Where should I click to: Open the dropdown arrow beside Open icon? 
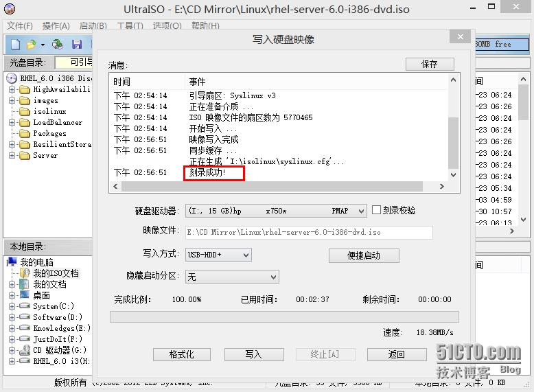coord(43,45)
